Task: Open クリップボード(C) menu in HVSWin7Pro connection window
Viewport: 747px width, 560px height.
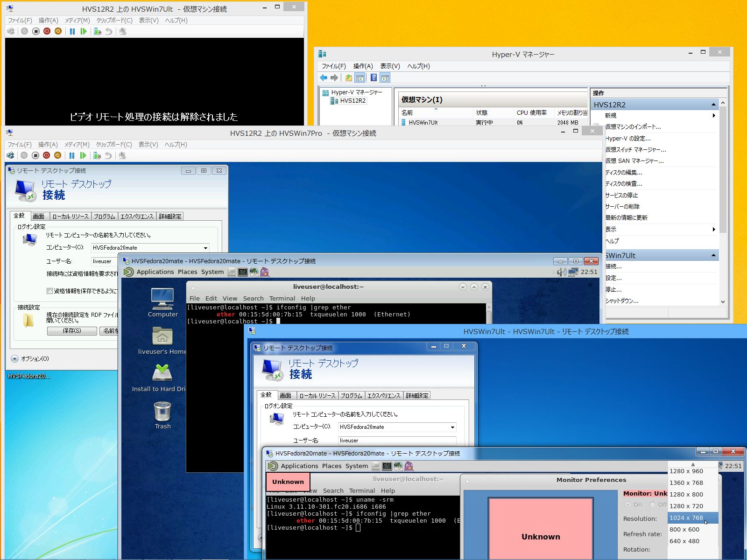Action: 114,145
